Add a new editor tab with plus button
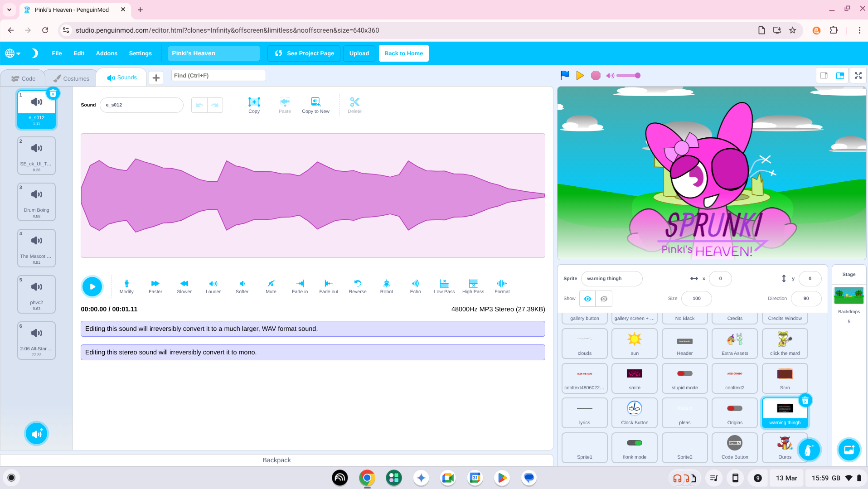 156,78
